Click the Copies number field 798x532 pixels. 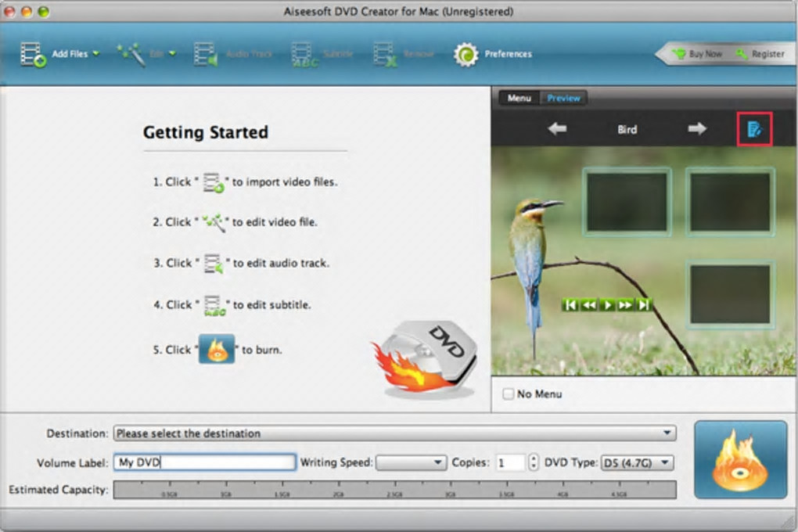510,462
